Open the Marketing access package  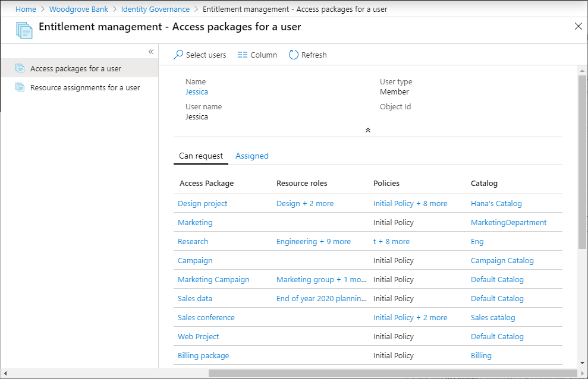pyautogui.click(x=195, y=222)
